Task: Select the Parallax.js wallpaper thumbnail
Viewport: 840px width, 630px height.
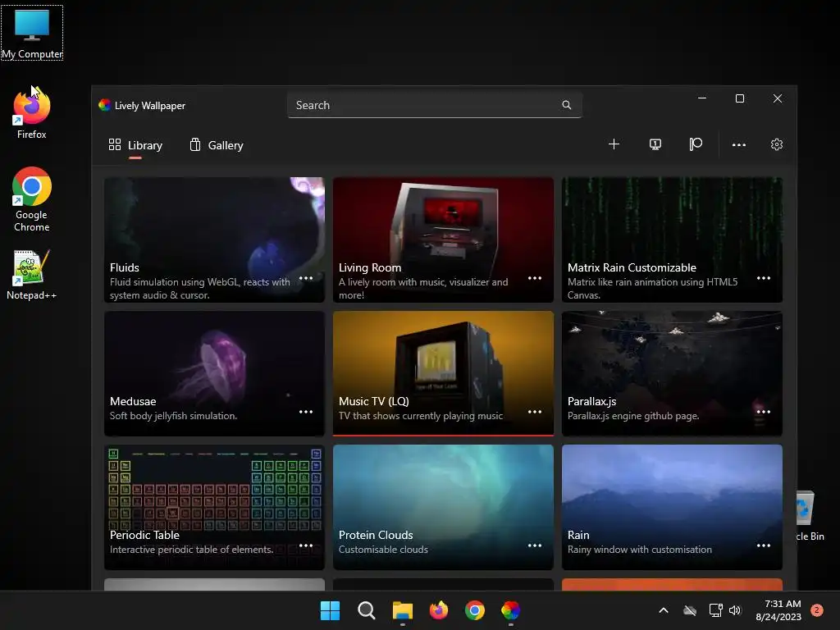Action: click(672, 373)
